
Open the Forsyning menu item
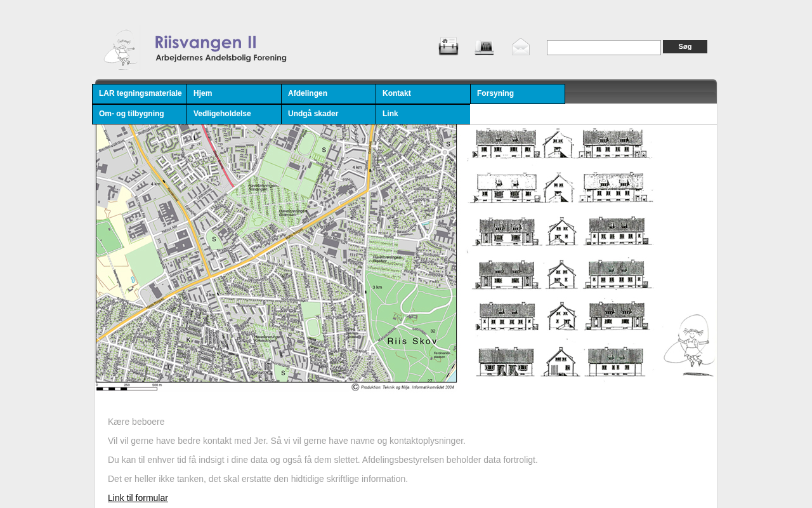517,94
